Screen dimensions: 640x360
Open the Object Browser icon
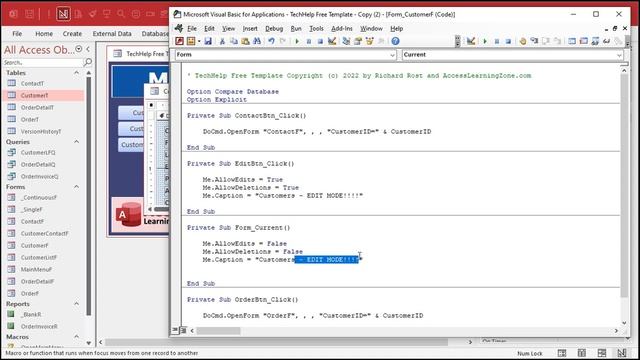(369, 41)
